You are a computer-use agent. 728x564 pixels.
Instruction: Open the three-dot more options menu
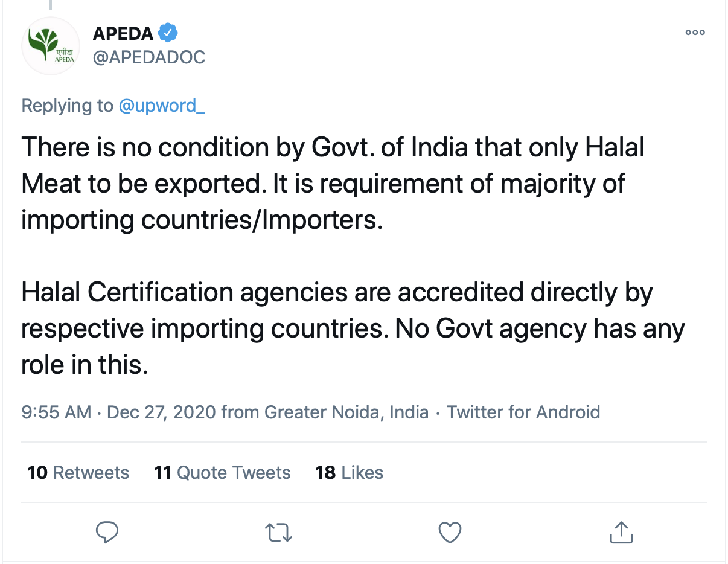695,33
